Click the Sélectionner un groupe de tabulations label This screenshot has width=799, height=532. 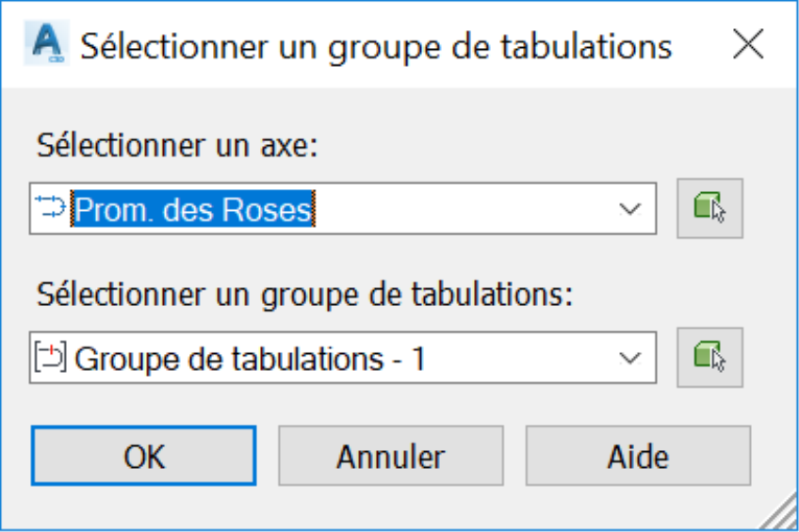[x=304, y=295]
